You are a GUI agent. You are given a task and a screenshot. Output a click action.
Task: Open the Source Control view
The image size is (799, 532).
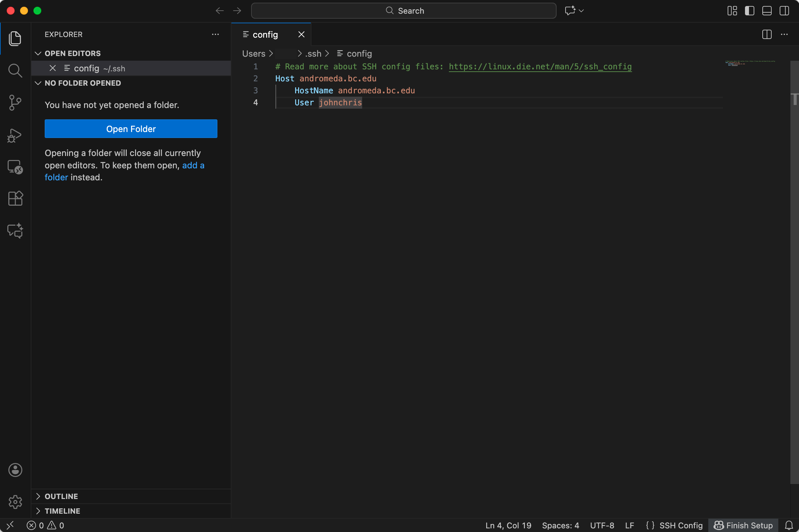[x=15, y=102]
